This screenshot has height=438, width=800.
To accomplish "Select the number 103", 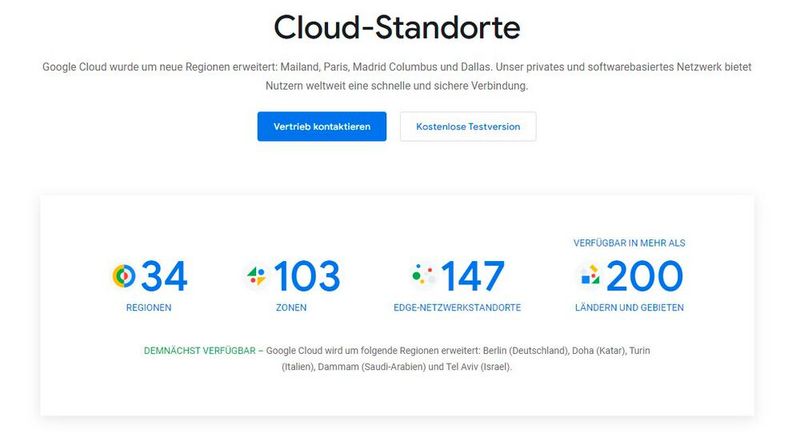I will pos(307,276).
